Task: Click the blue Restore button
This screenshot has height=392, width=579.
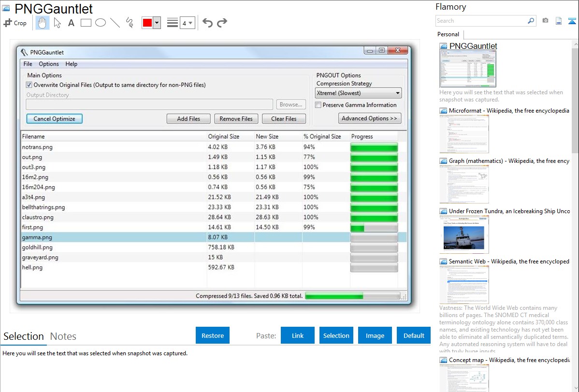Action: click(213, 335)
